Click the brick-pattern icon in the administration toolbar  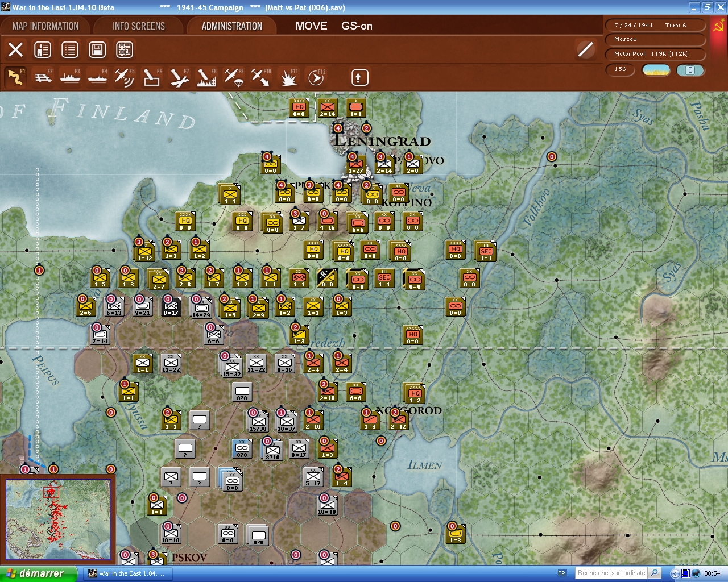[125, 49]
